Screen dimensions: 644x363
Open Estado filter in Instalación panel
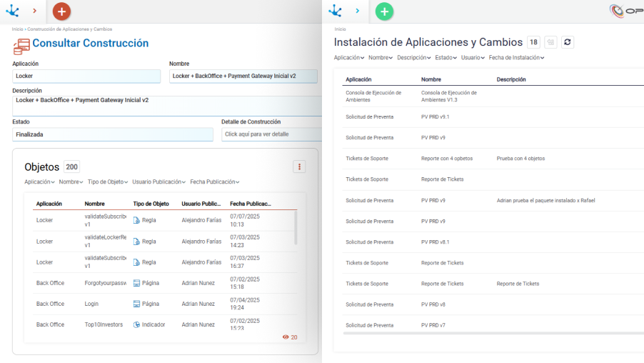pyautogui.click(x=446, y=58)
